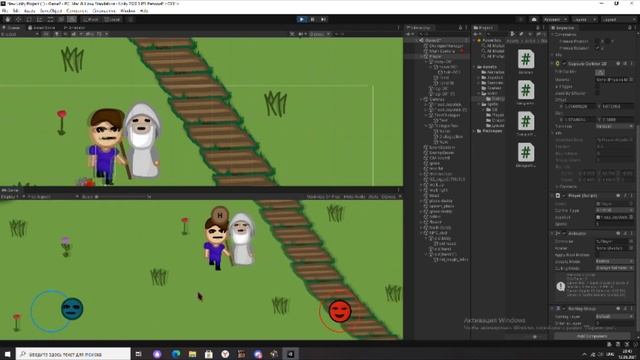Click the blue joystick handle in Game view
Screen dimensions: 640x360
(72, 309)
